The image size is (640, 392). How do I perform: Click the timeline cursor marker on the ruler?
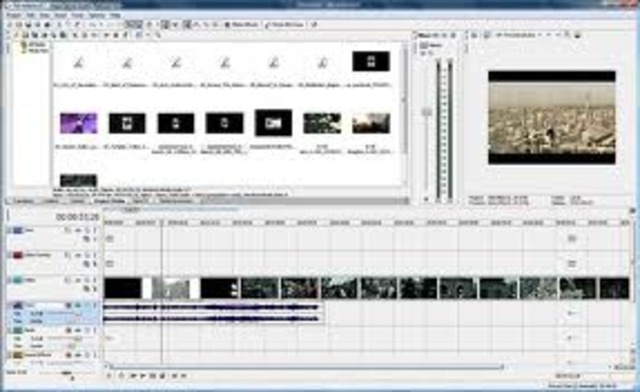(x=162, y=223)
